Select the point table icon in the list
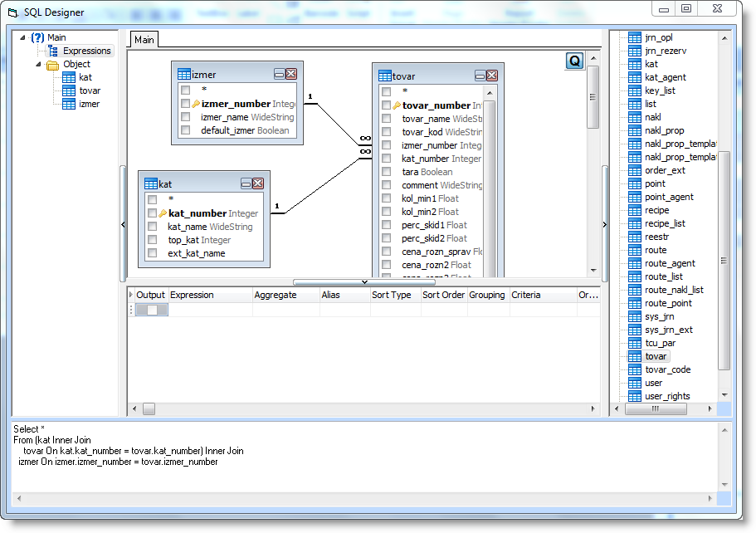Viewport: 756px width, 533px height. [x=635, y=183]
